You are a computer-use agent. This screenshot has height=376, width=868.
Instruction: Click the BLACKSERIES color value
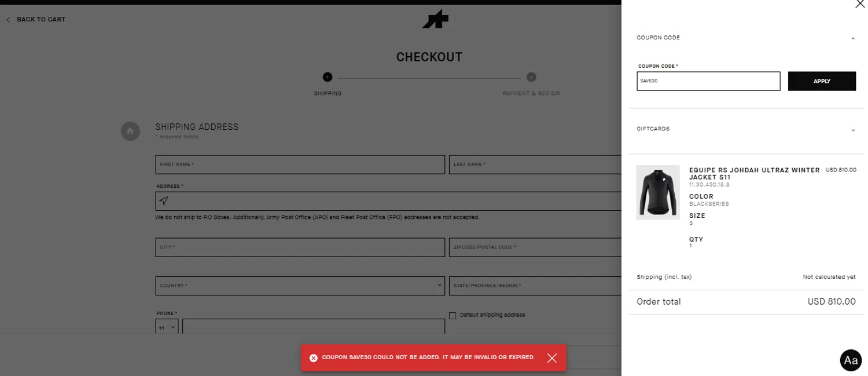tap(709, 204)
